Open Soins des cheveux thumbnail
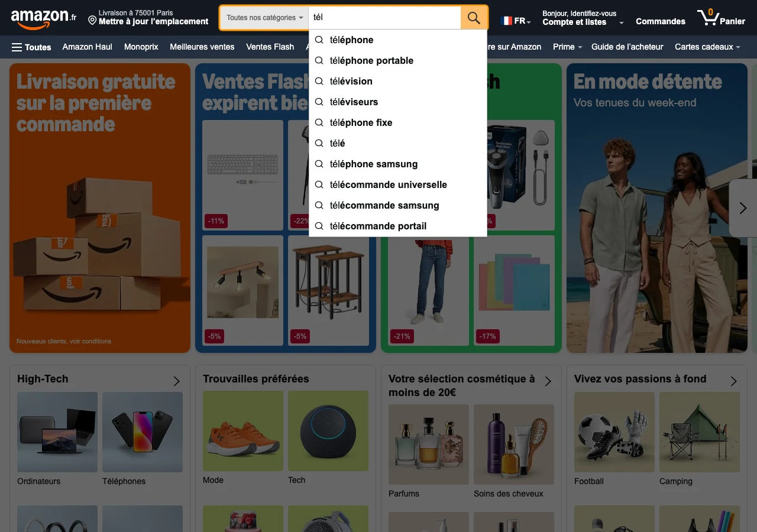This screenshot has height=532, width=757. (x=514, y=445)
